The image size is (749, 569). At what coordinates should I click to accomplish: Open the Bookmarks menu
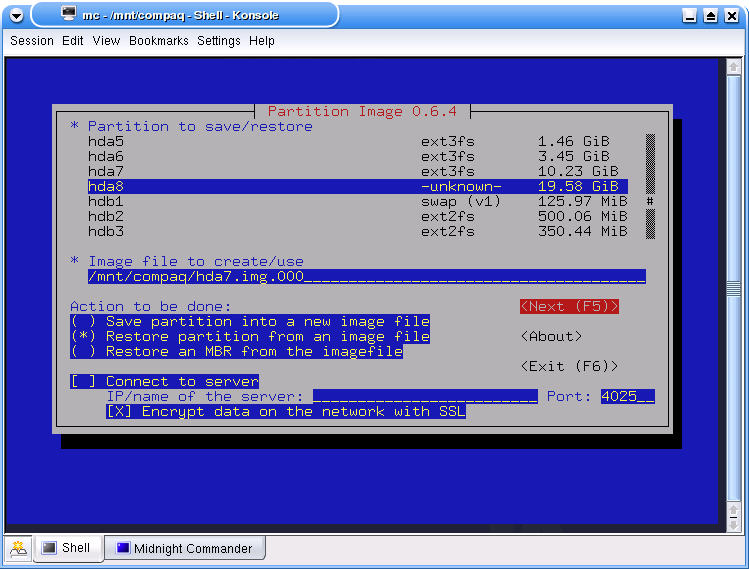[x=159, y=41]
